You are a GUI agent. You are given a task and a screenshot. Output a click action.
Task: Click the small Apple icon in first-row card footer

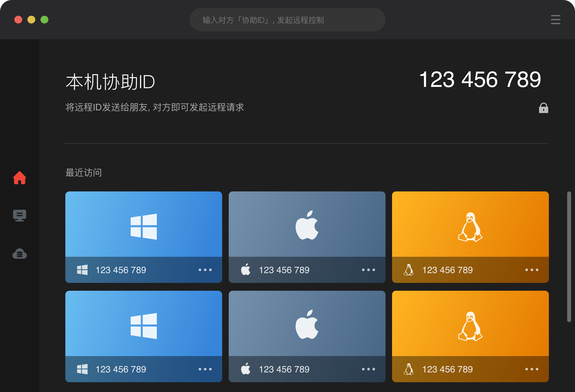point(246,269)
